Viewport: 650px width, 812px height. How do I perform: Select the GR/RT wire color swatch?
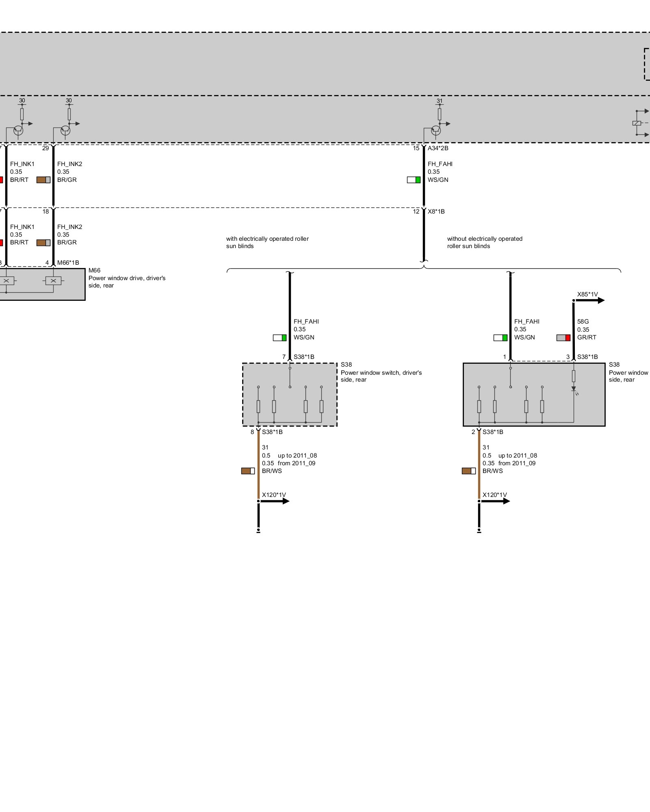pyautogui.click(x=563, y=338)
